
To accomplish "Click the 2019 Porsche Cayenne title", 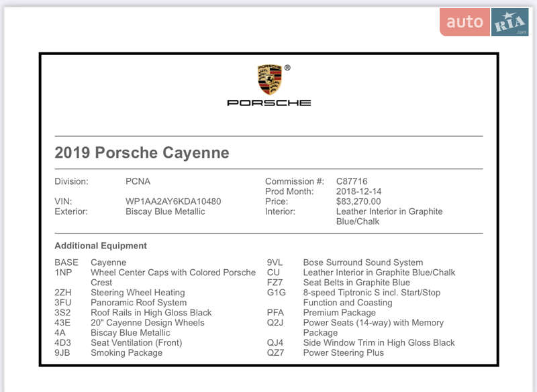I will coord(142,153).
